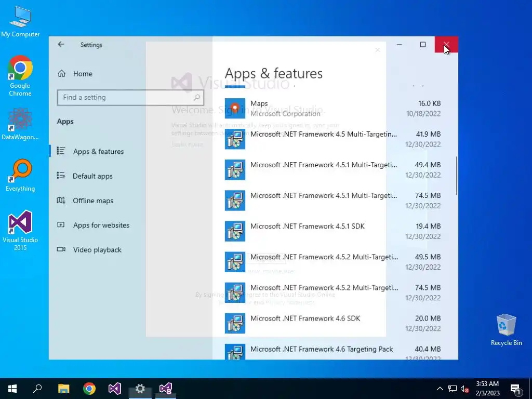Click installer icon of .NET 4.5 Multi-Targeting 41.9 MB
This screenshot has height=399, width=532.
point(235,139)
